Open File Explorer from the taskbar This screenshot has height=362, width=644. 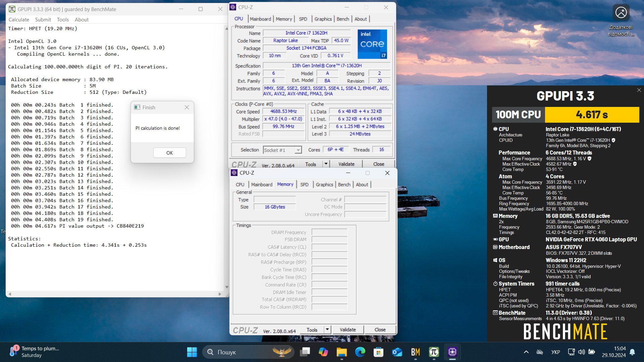(342, 352)
